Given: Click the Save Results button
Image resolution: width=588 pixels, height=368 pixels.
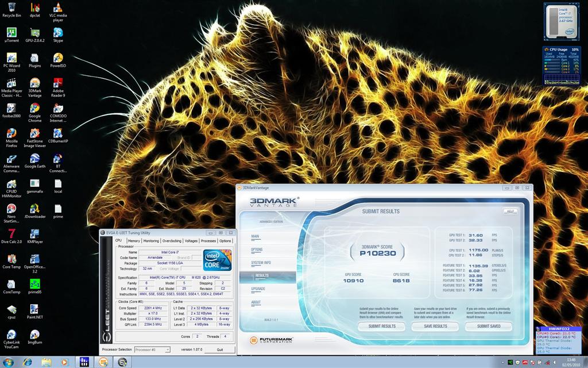Looking at the screenshot, I should click(x=435, y=327).
